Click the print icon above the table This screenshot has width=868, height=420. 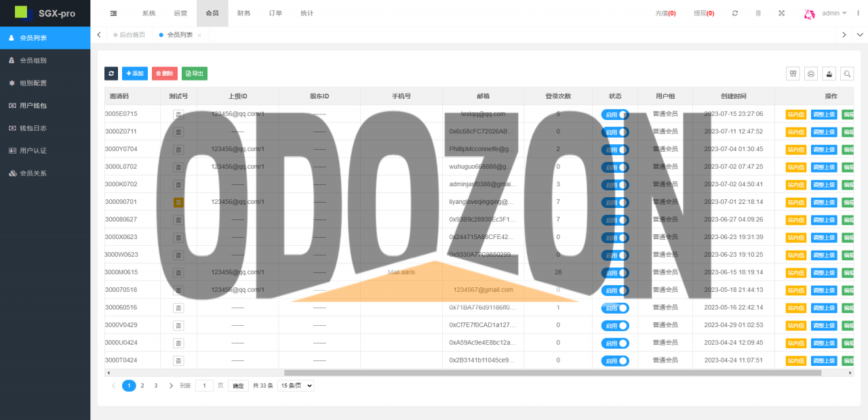coord(811,73)
